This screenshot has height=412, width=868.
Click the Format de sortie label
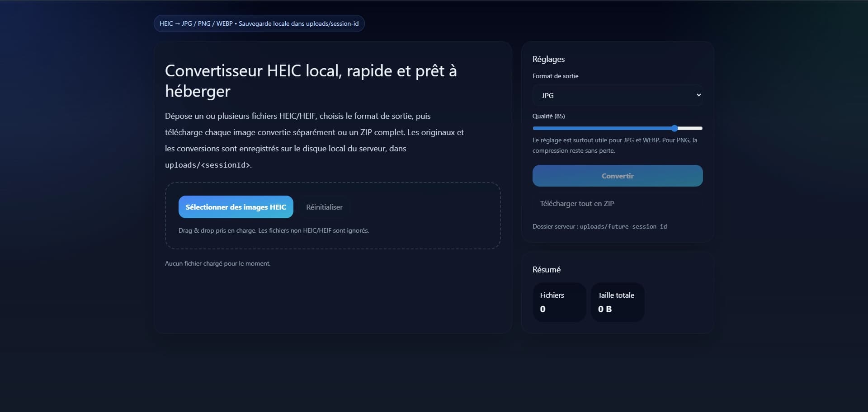(x=555, y=76)
